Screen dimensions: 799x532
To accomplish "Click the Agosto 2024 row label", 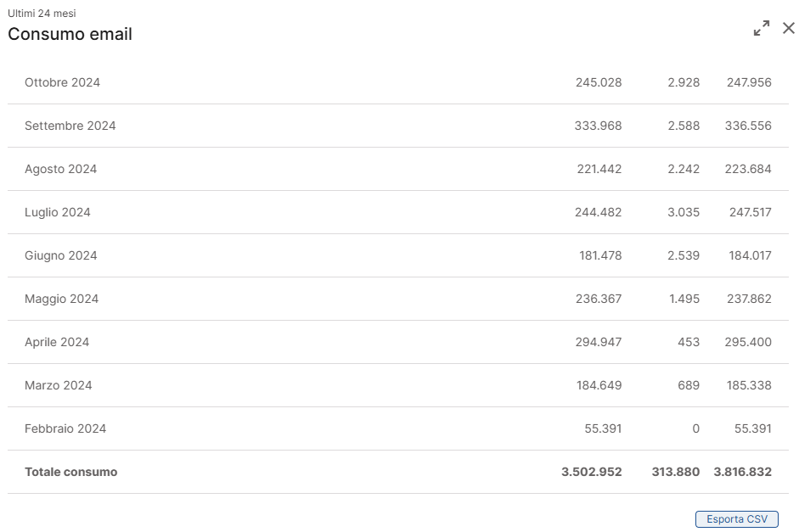I will point(60,169).
